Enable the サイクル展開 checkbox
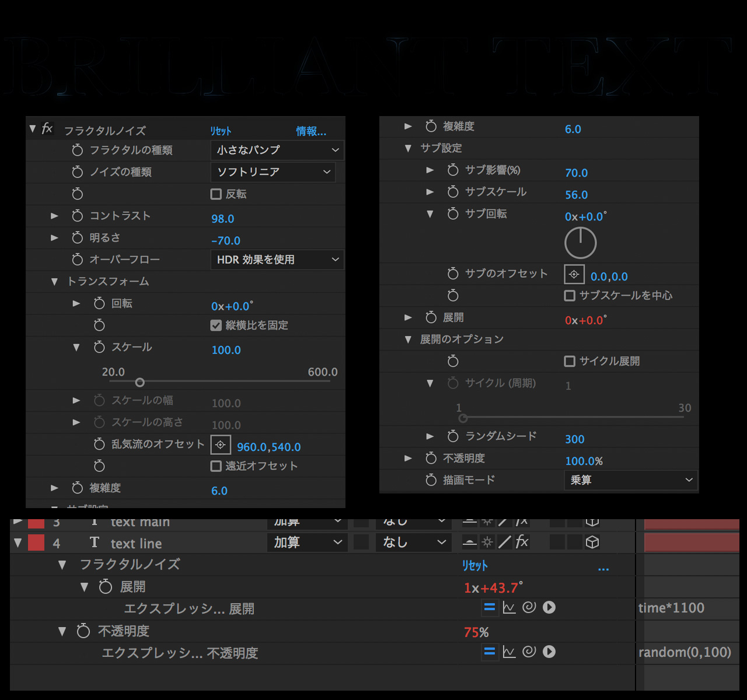Image resolution: width=747 pixels, height=700 pixels. point(570,362)
